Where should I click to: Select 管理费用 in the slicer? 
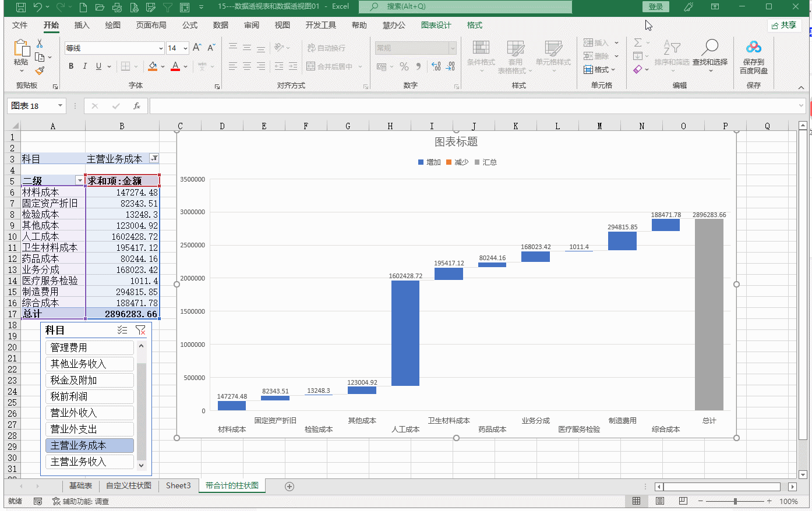point(90,347)
